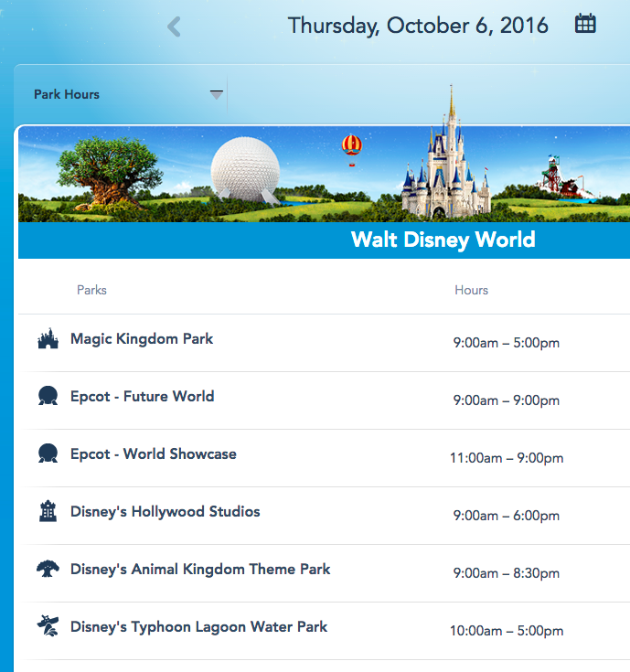Viewport: 630px width, 672px height.
Task: Click the Epcot World Showcase sphere icon
Action: 48,455
